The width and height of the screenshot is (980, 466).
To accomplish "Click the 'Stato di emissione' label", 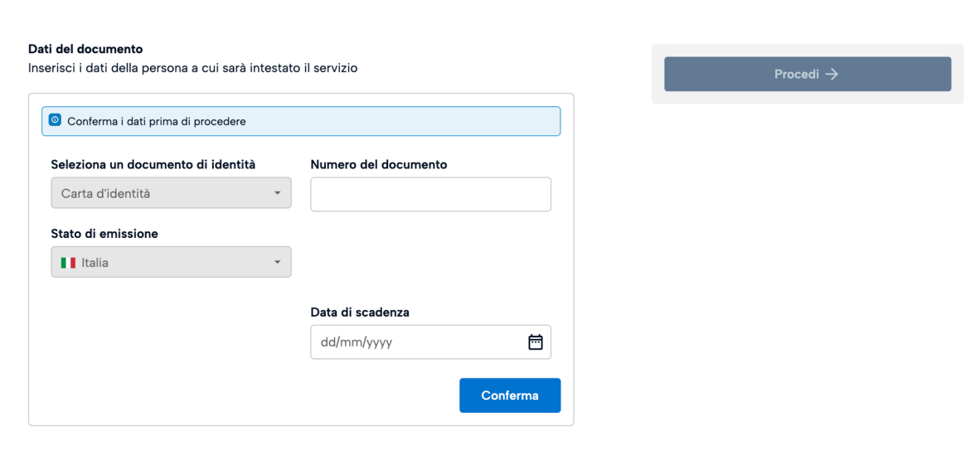I will pos(104,234).
